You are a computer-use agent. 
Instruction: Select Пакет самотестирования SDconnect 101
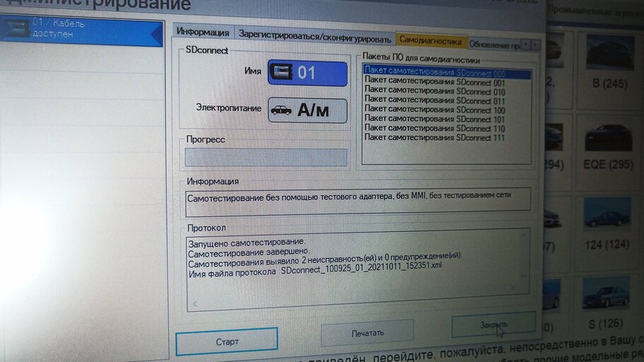(435, 118)
